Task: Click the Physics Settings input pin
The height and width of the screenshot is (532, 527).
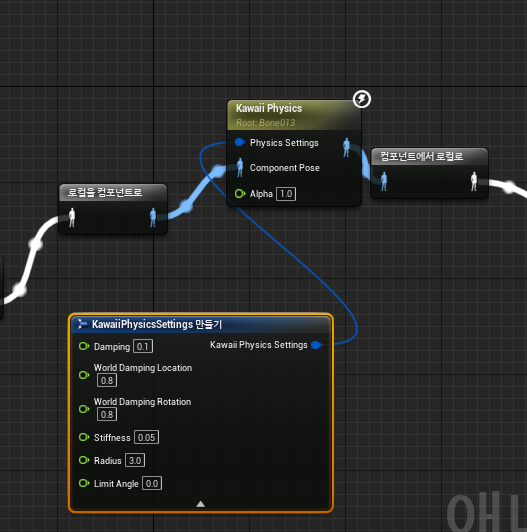Action: tap(240, 142)
